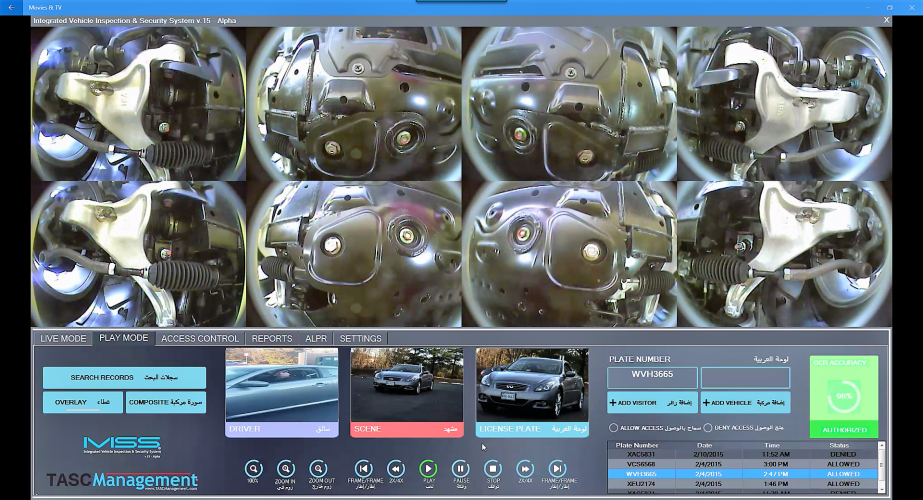This screenshot has height=500, width=923.
Task: Click the Zoom Out magnifier icon
Action: 318,469
